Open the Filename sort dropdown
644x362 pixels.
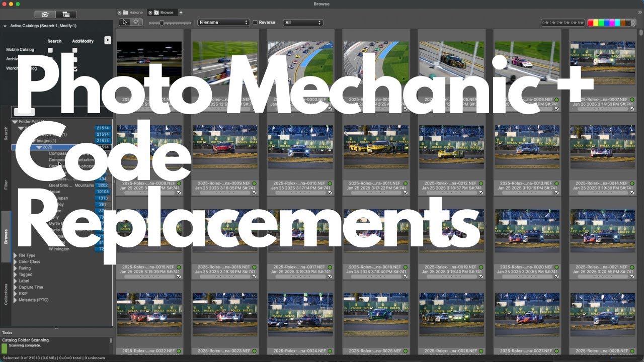click(x=223, y=23)
